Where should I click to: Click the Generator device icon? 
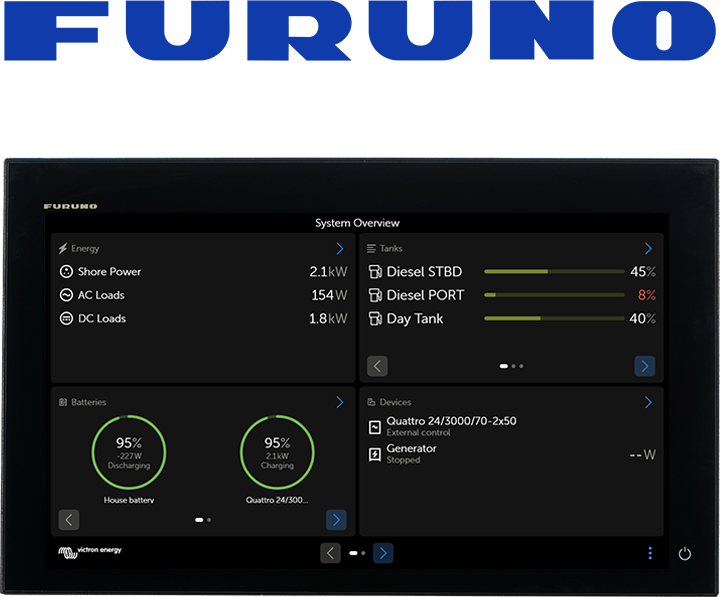pyautogui.click(x=375, y=454)
